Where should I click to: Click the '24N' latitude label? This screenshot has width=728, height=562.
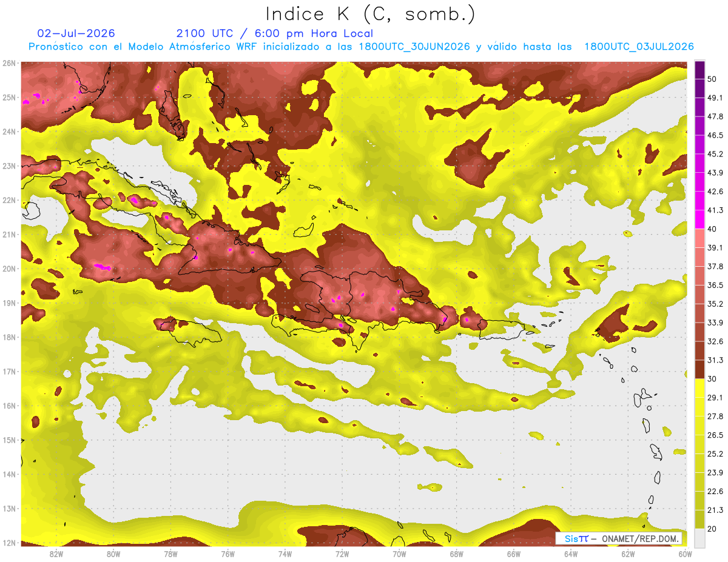pyautogui.click(x=8, y=132)
